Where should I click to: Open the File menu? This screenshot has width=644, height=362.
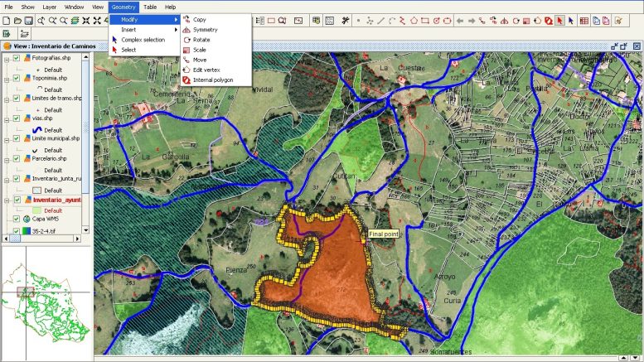point(8,7)
